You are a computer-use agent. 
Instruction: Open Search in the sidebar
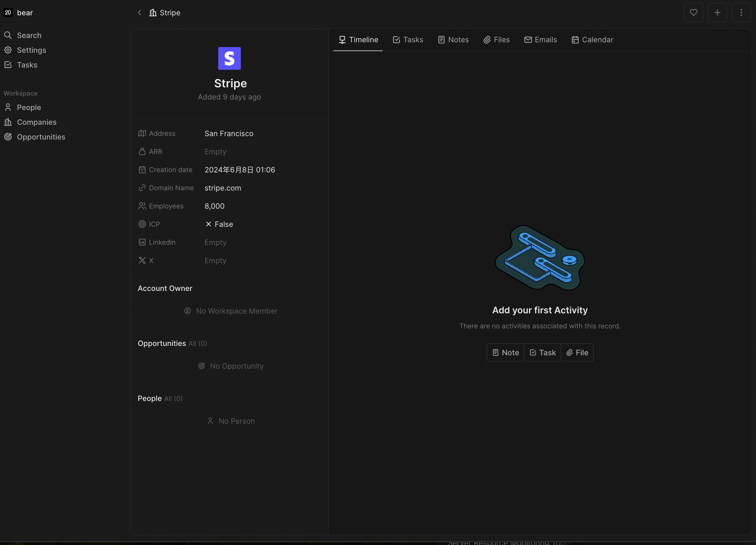29,35
